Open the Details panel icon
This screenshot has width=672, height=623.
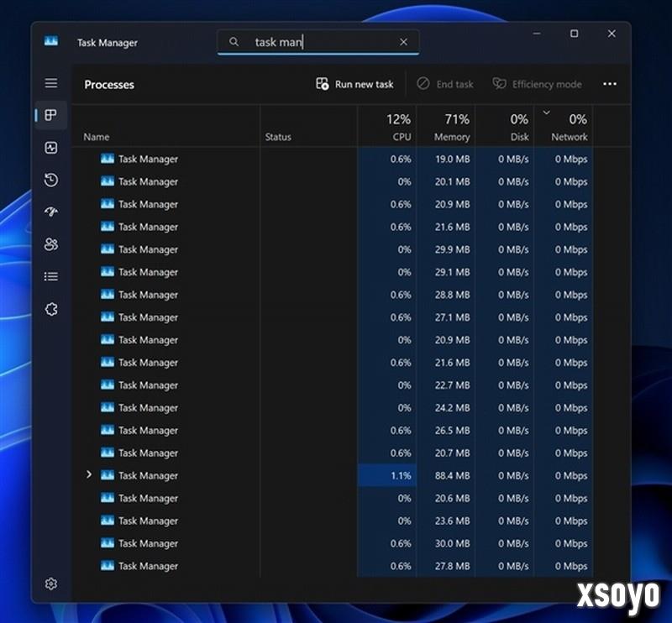click(x=50, y=276)
